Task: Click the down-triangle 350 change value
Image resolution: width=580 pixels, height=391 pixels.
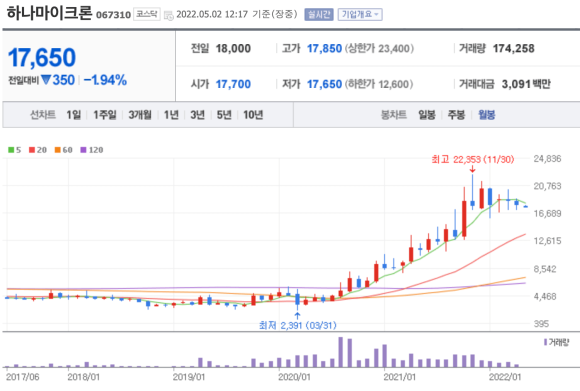Action: [x=58, y=80]
